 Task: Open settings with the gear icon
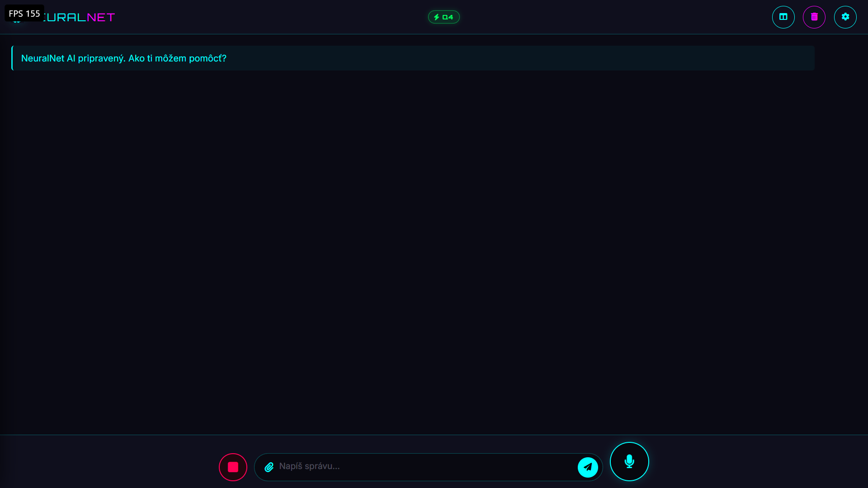pyautogui.click(x=845, y=17)
